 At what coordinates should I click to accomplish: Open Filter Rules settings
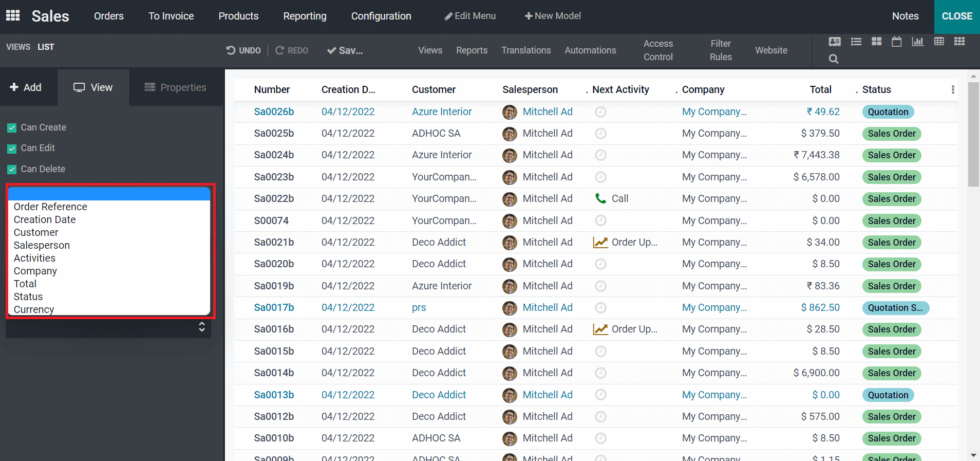pos(721,50)
